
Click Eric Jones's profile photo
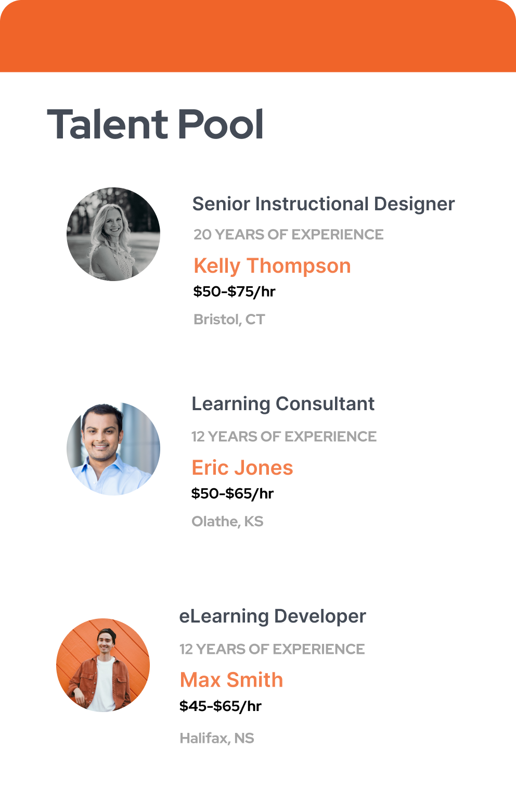point(113,449)
